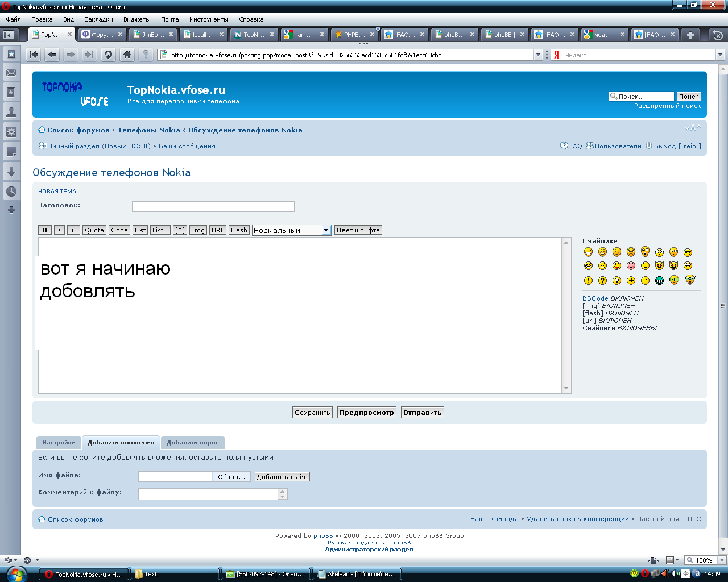
Task: Open the History clock panel in the sidebar
Action: click(x=11, y=191)
